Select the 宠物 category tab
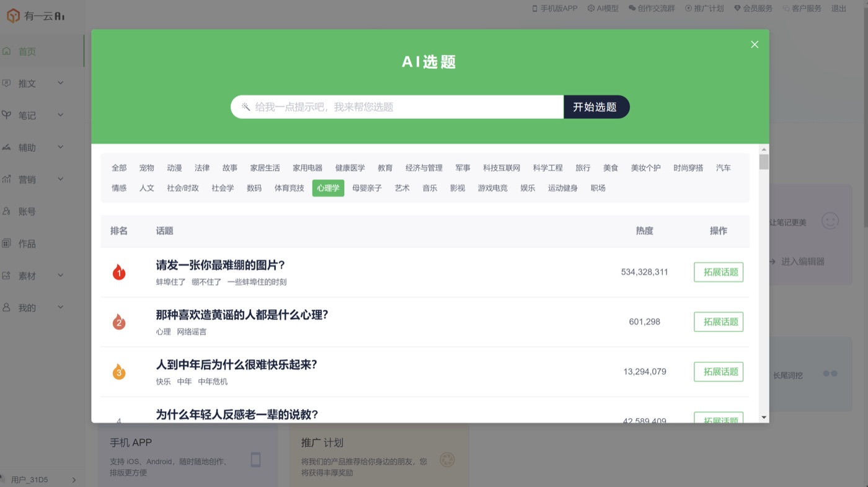This screenshot has width=868, height=487. click(x=147, y=168)
